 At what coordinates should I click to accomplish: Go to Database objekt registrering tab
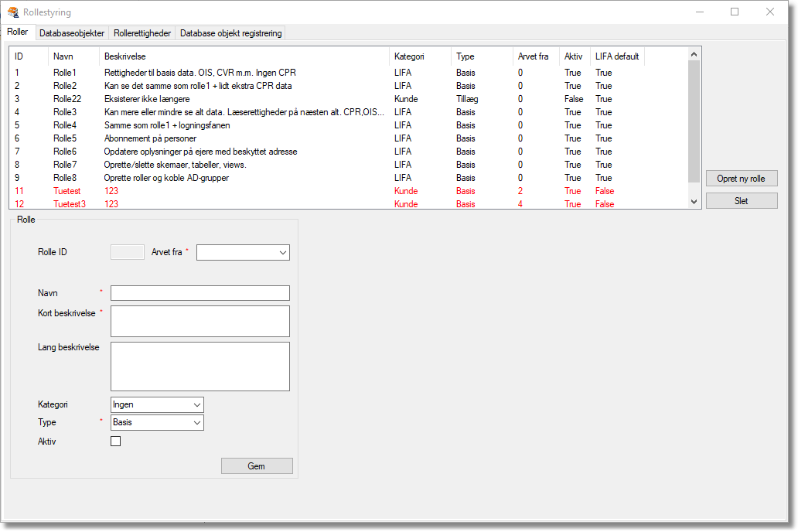(x=231, y=33)
